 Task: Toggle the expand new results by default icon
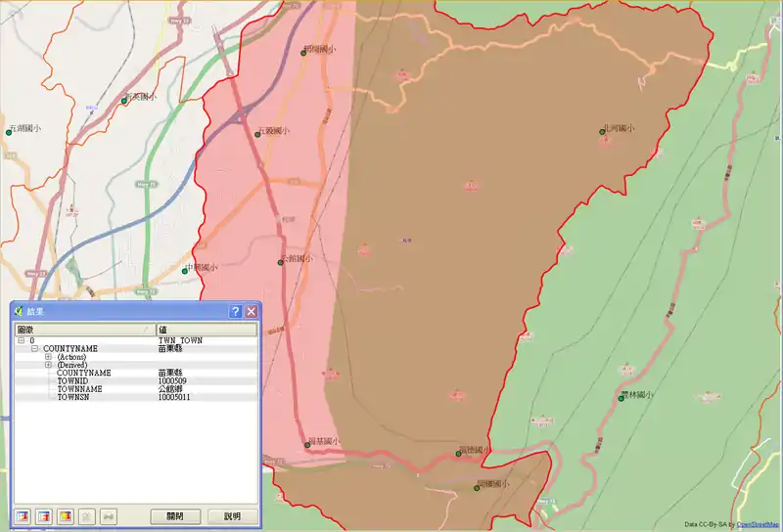66,515
